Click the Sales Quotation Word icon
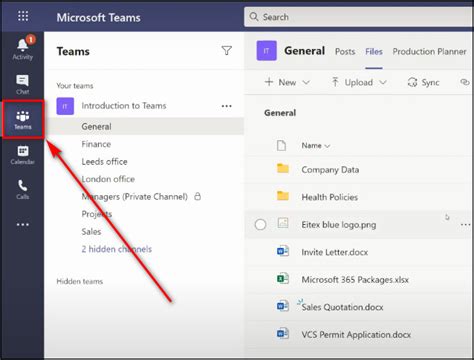Image resolution: width=474 pixels, height=360 pixels. pyautogui.click(x=283, y=306)
